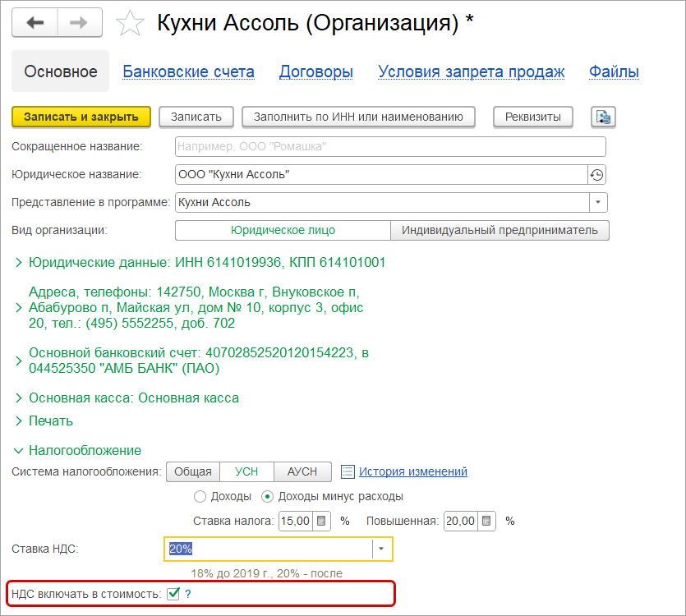
Task: Expand Юридические данные section
Action: click(18, 263)
